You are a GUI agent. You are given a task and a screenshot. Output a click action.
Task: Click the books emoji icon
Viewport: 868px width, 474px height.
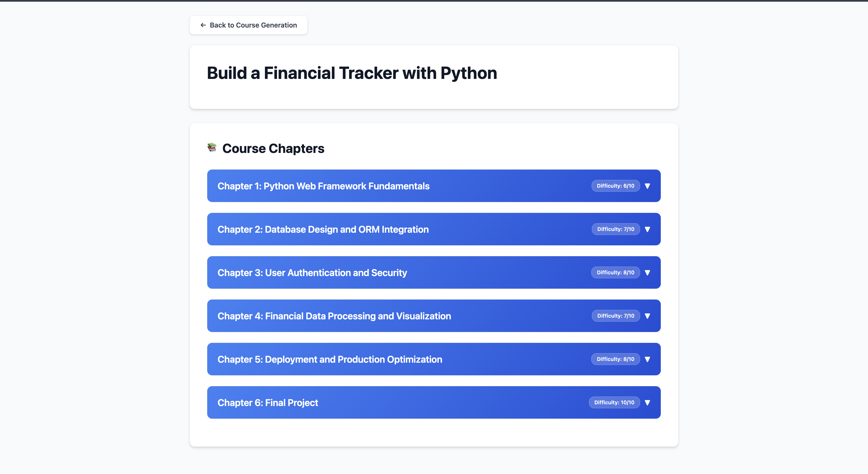tap(212, 147)
